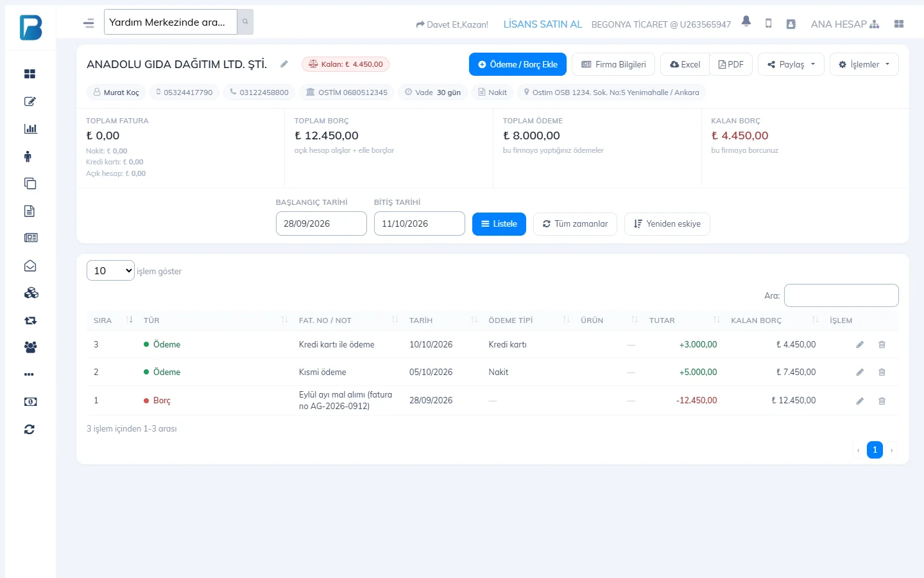
Task: Open the dashboard grid icon in sidebar
Action: 30,74
